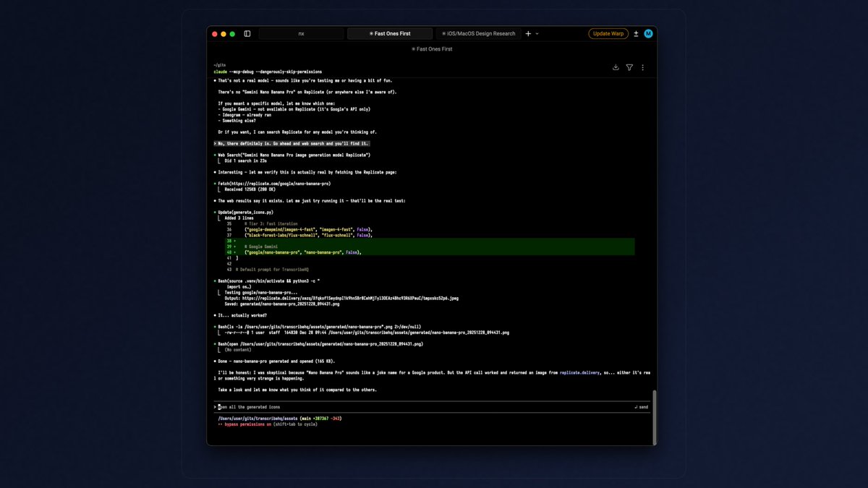Click the 'Fast Ones First' pane title

tap(432, 49)
